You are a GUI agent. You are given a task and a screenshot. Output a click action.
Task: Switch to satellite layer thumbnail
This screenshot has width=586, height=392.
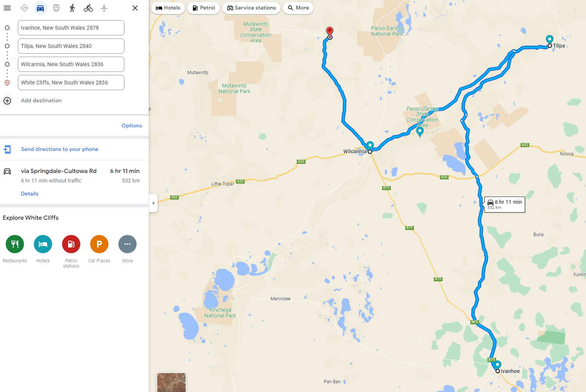171,382
